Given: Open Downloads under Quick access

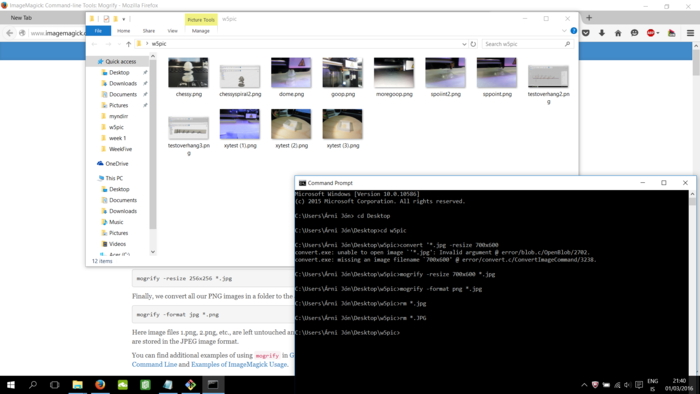Looking at the screenshot, I should coord(123,83).
